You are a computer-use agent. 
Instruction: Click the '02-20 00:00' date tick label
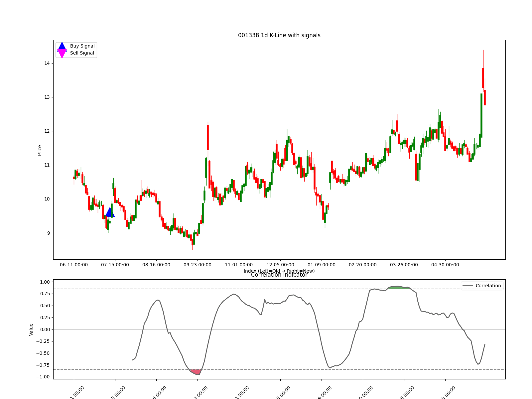click(363, 265)
